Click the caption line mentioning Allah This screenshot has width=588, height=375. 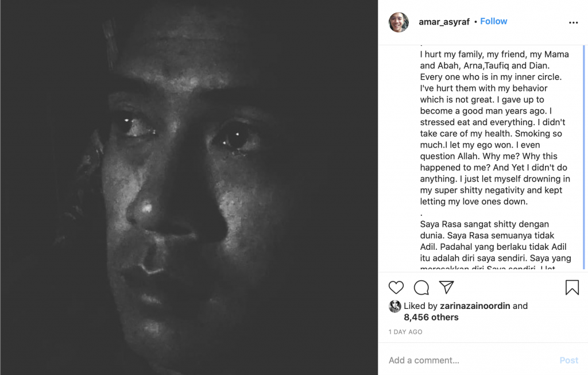coord(489,156)
